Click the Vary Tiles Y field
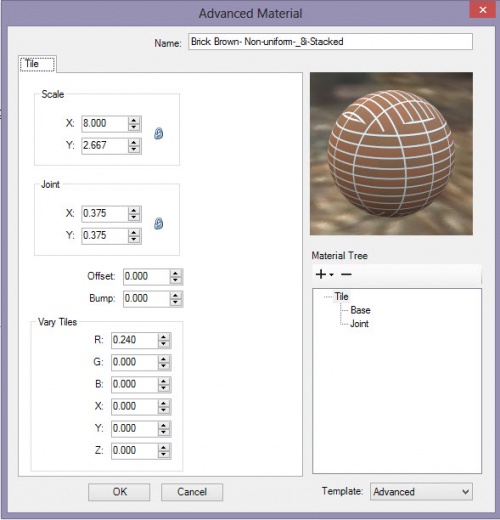 click(x=134, y=429)
